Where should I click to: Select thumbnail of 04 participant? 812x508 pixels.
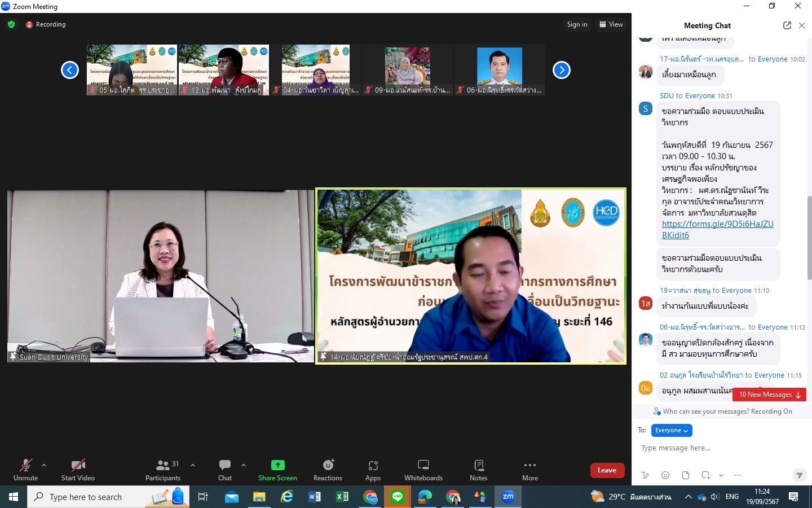[316, 70]
